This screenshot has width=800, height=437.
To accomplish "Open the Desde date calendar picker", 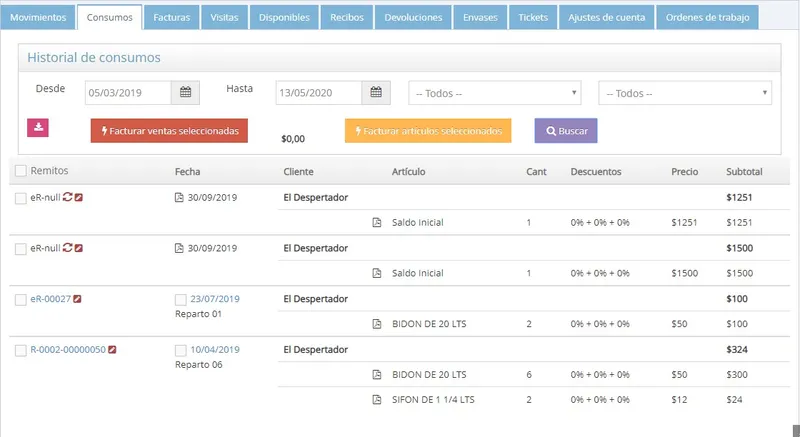I will click(185, 93).
